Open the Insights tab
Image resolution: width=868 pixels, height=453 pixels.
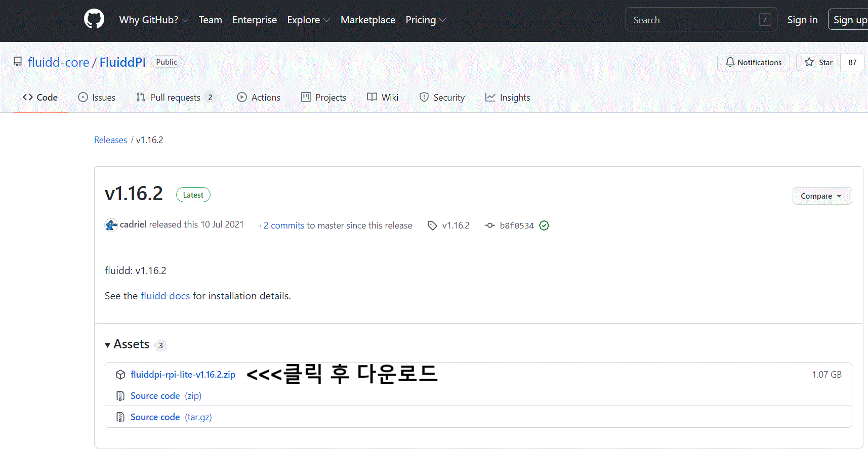tap(508, 98)
